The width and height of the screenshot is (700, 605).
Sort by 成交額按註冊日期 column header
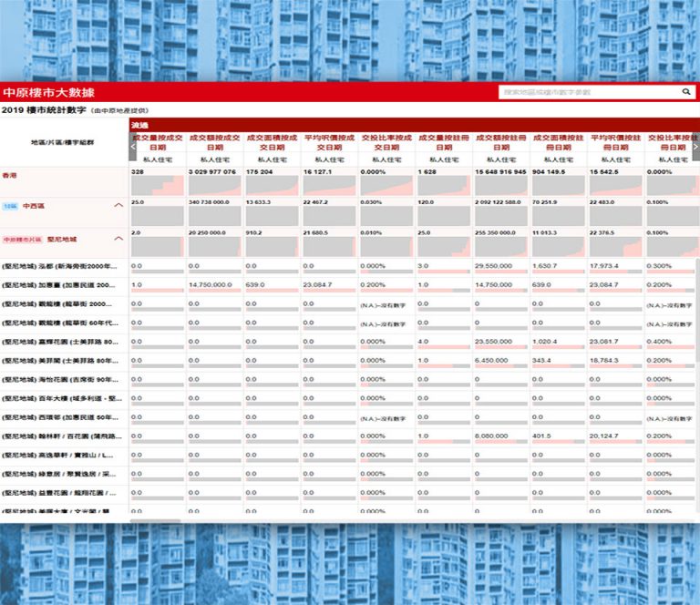coord(501,142)
